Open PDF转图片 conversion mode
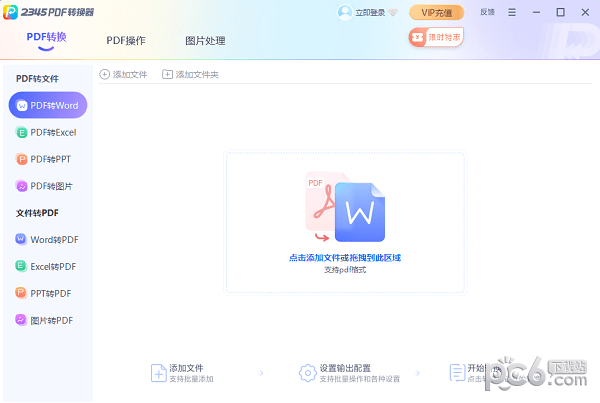 tap(47, 186)
